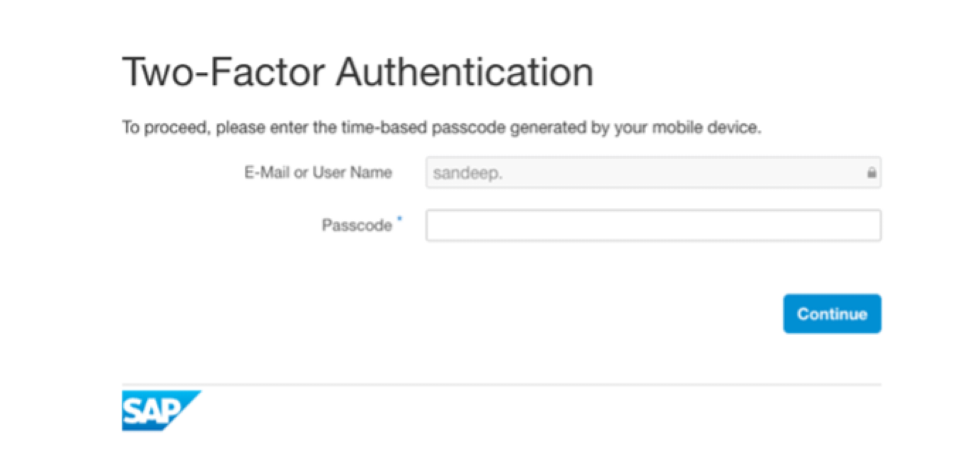Click the word "Two-Factor" in the heading
The image size is (980, 465).
point(224,72)
